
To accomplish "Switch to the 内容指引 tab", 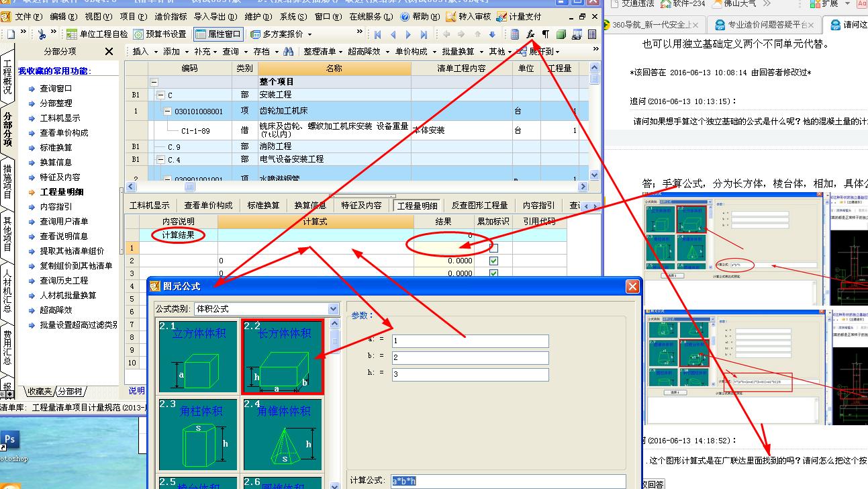I will click(x=538, y=206).
